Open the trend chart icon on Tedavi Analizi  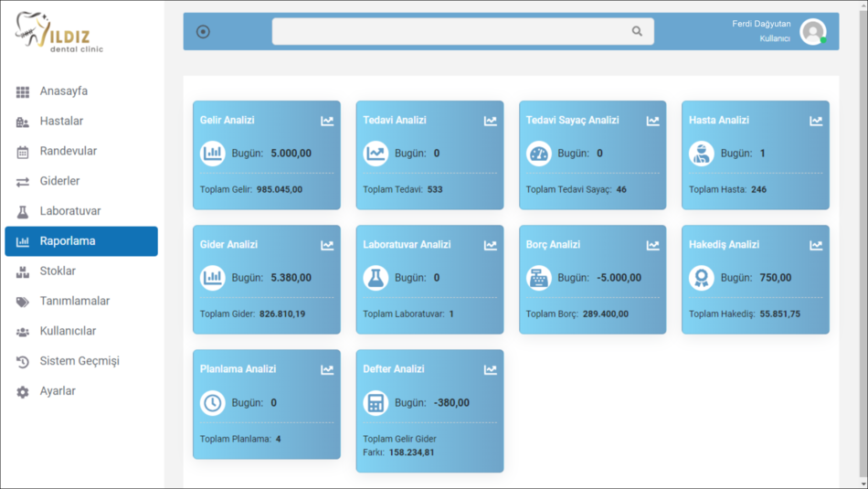tap(491, 121)
